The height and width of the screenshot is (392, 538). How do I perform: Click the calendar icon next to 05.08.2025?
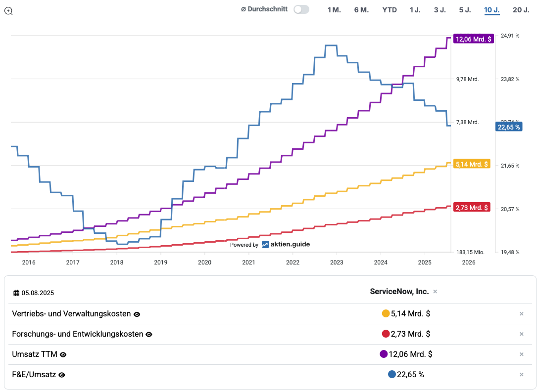16,293
